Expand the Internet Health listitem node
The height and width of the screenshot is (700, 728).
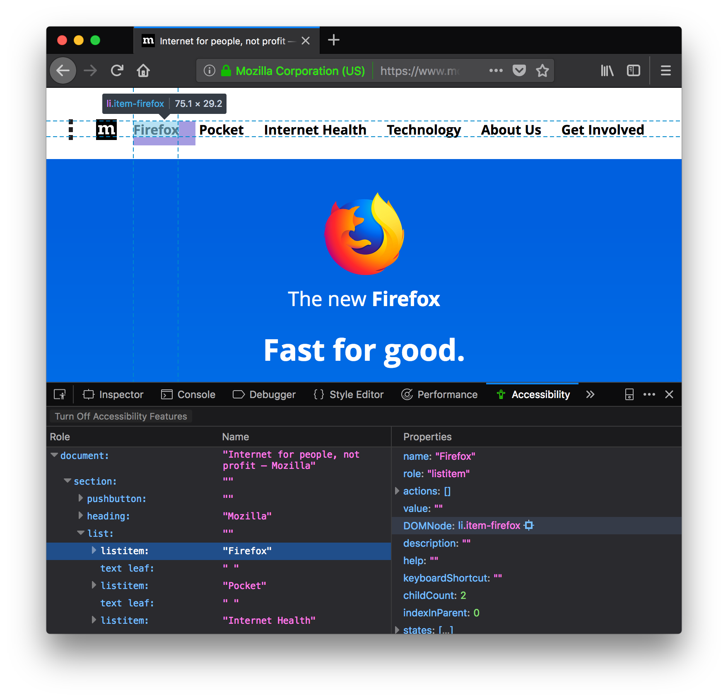tap(94, 620)
